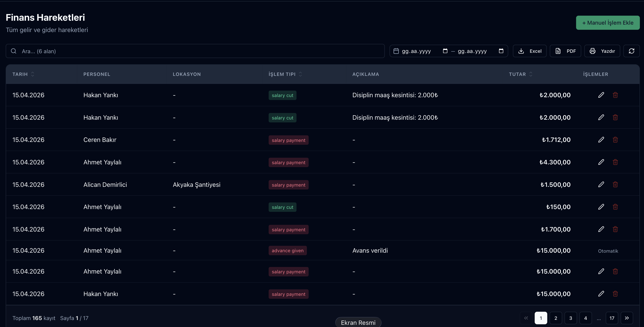Viewport: 644px width, 327px height.
Task: Click the advance given badge
Action: click(288, 250)
